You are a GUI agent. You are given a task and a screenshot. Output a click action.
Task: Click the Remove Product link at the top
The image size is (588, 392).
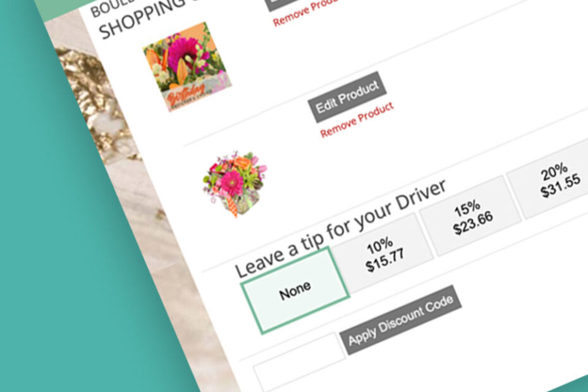coord(305,13)
